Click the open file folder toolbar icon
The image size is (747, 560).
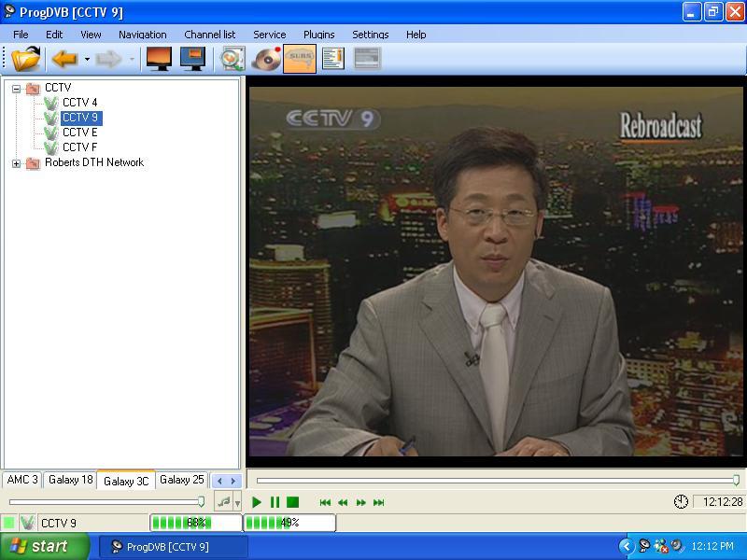pos(26,59)
